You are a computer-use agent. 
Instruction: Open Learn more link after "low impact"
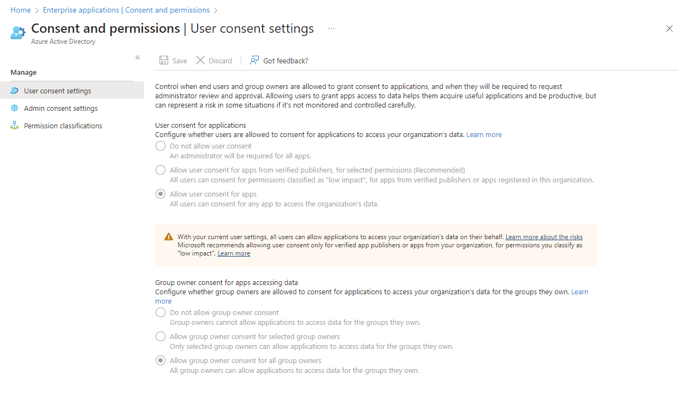tap(234, 254)
